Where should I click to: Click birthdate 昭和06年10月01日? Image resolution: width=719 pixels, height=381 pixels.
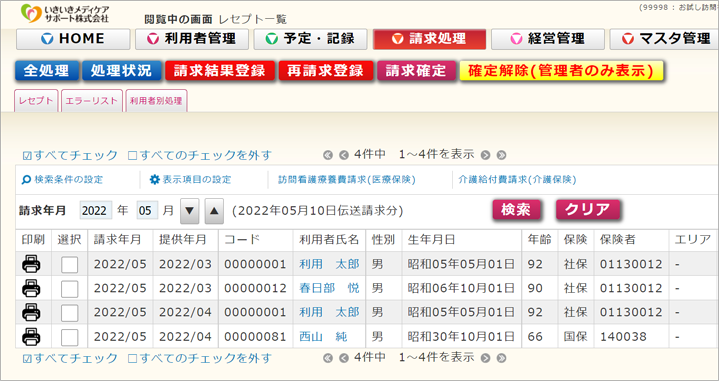(461, 288)
